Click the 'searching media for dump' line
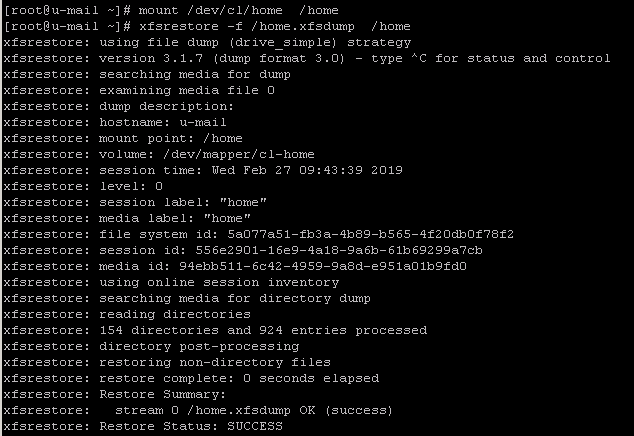Screen dimensions: 634x436 click(x=149, y=74)
